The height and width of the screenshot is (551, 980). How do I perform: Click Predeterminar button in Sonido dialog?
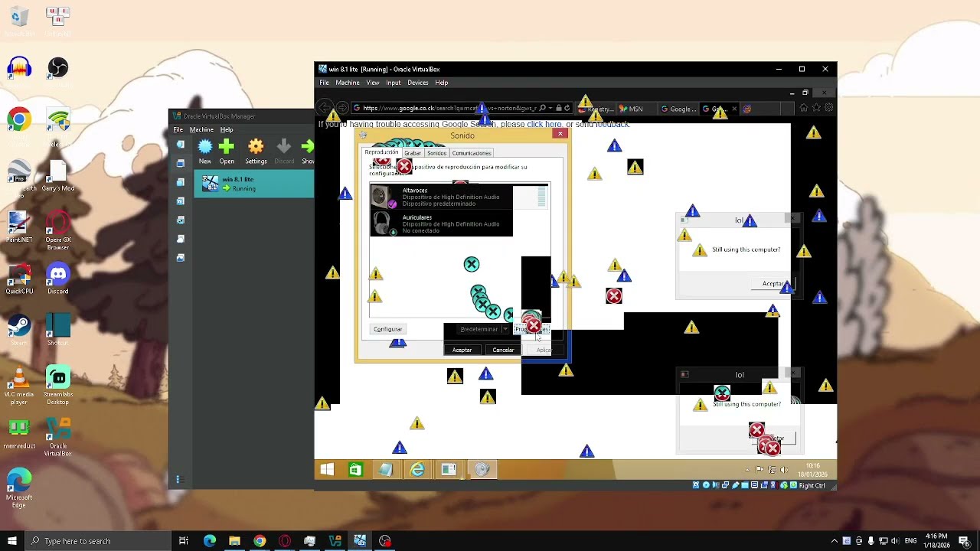tap(479, 329)
